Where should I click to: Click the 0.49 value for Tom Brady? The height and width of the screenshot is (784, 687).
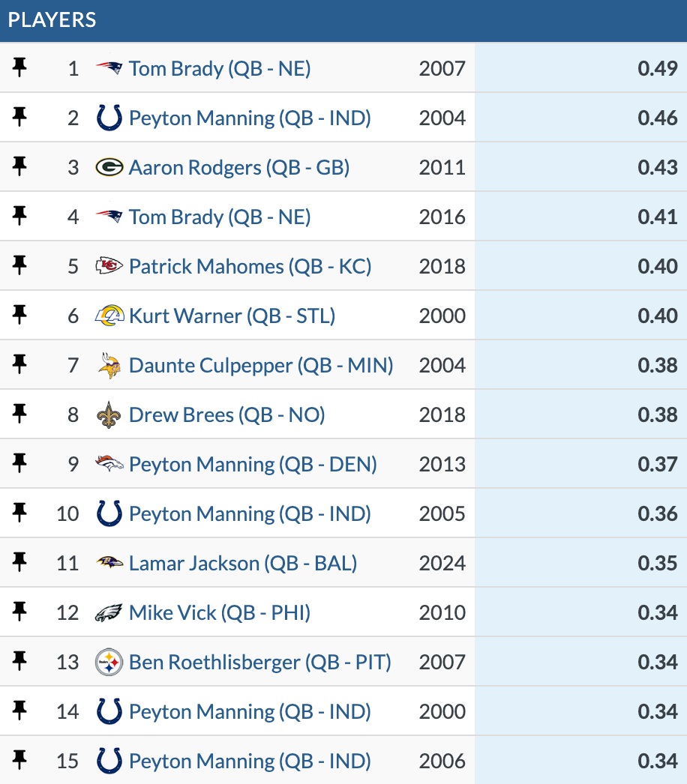pos(657,68)
